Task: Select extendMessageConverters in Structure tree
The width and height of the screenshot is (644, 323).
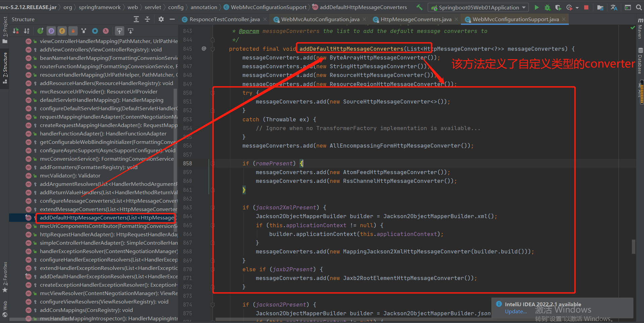Action: pyautogui.click(x=108, y=209)
